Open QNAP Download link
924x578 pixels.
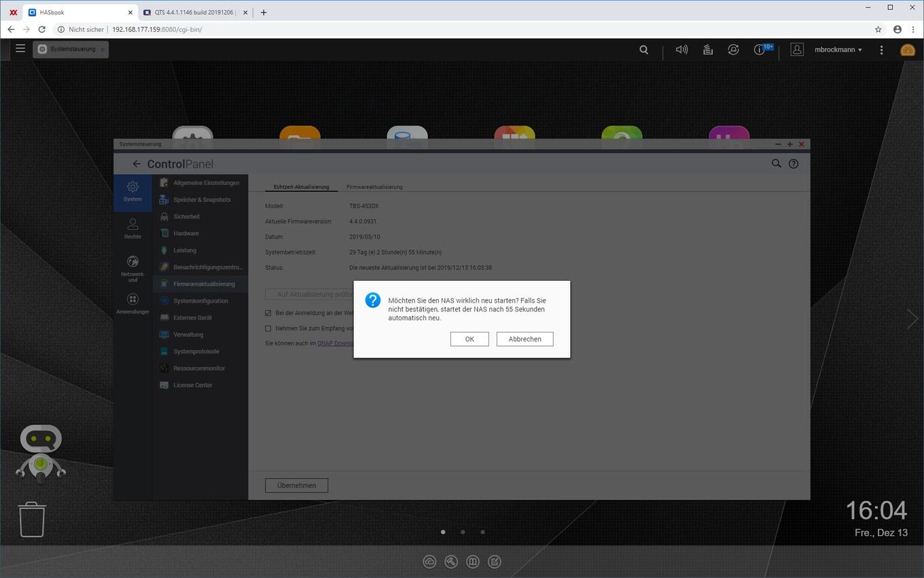336,343
